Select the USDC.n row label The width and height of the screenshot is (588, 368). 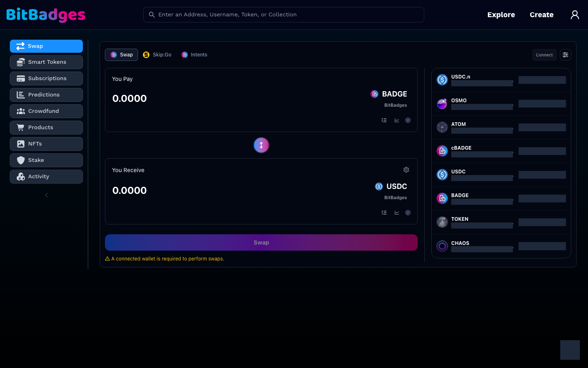point(461,77)
